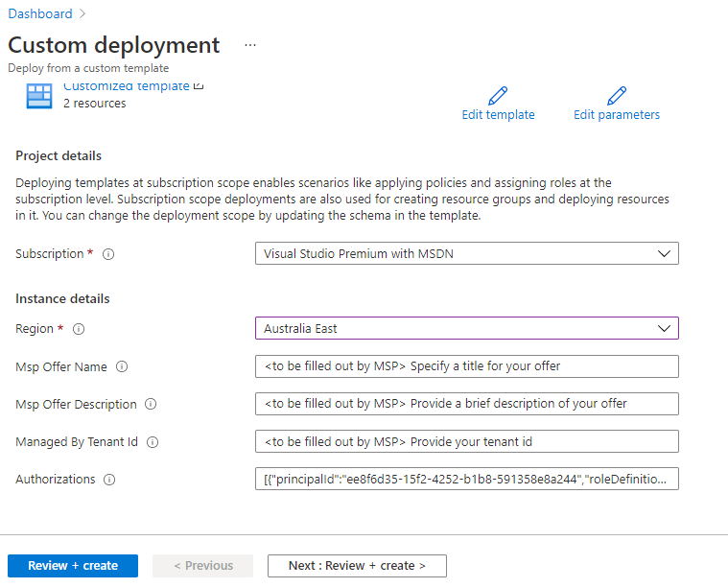The image size is (728, 588).
Task: Select the Authorizations input field
Action: click(466, 479)
